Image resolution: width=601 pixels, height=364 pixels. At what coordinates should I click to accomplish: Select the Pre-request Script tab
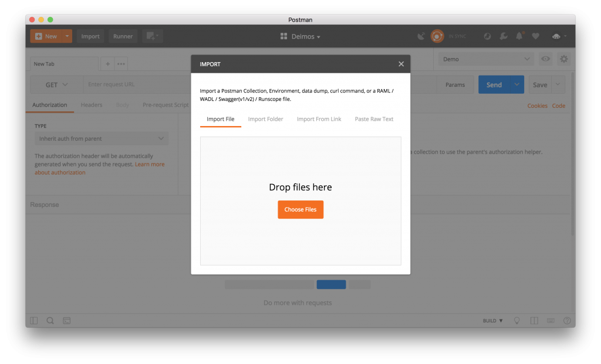tap(166, 105)
